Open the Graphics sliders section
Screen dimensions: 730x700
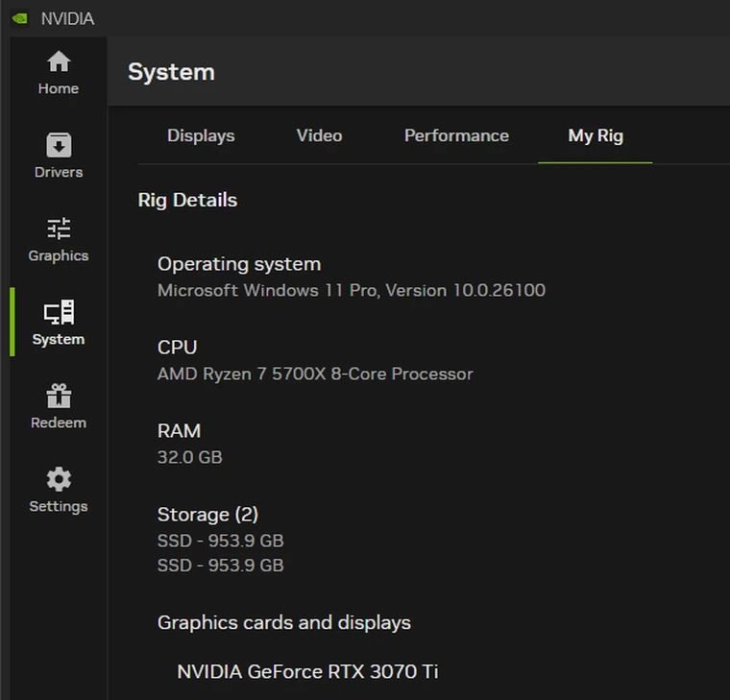click(x=59, y=240)
